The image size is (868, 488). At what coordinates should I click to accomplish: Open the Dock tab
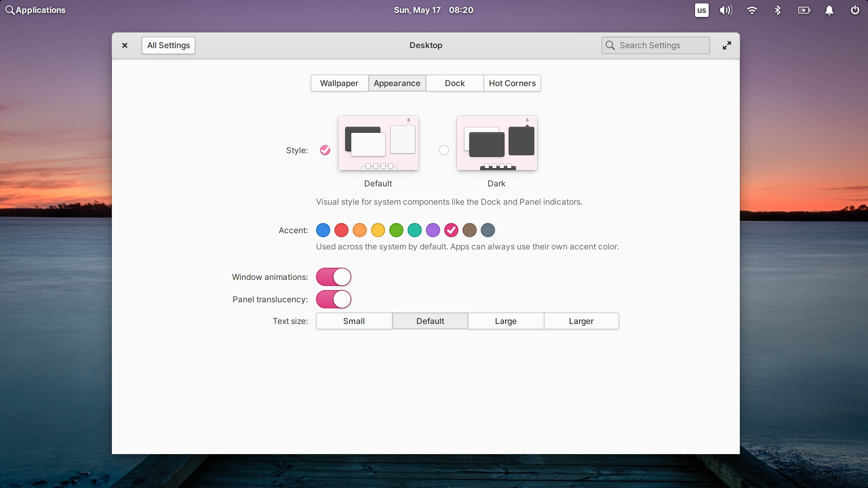(x=455, y=83)
